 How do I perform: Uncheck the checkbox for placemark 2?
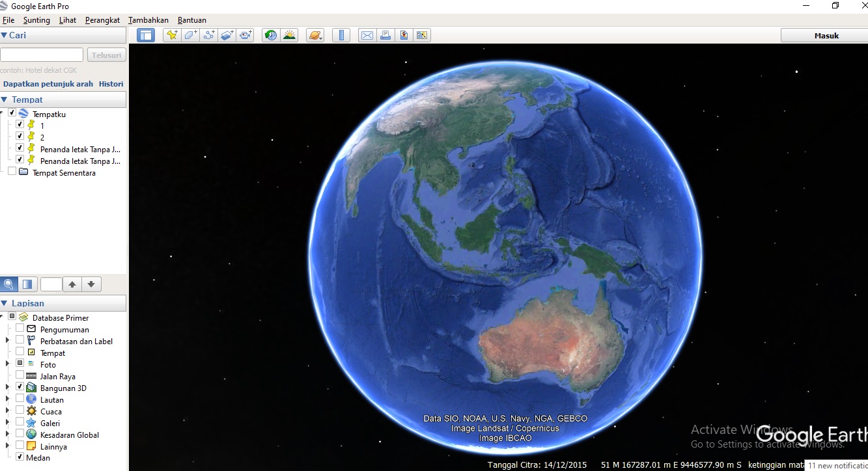[x=20, y=137]
